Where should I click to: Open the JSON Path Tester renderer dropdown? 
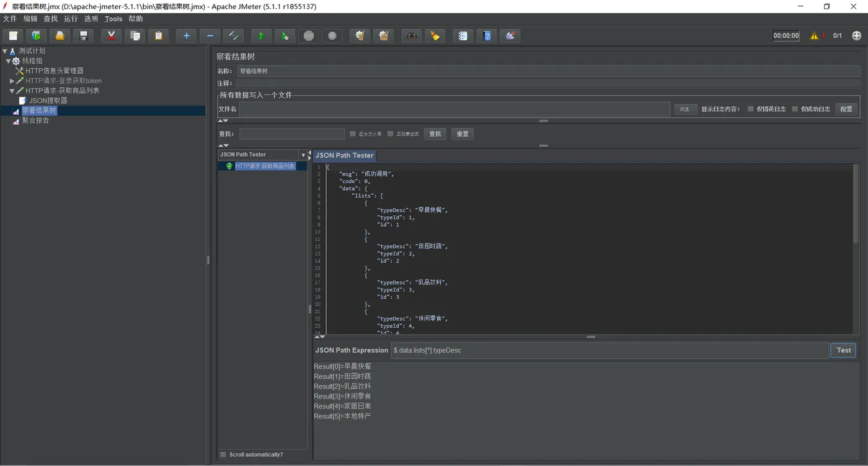tap(303, 155)
